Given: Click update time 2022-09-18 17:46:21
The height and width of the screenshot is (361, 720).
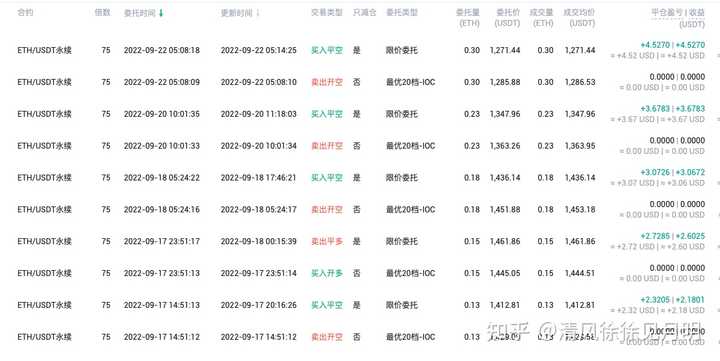Looking at the screenshot, I should [259, 178].
